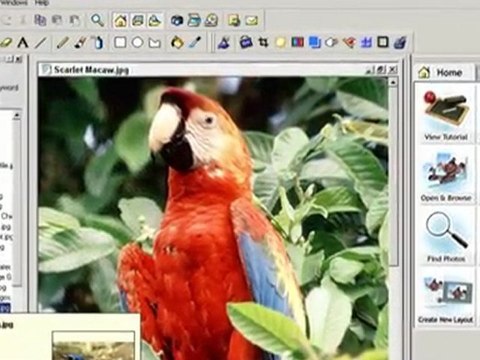Click Open & Browse in Home panel

pyautogui.click(x=446, y=176)
